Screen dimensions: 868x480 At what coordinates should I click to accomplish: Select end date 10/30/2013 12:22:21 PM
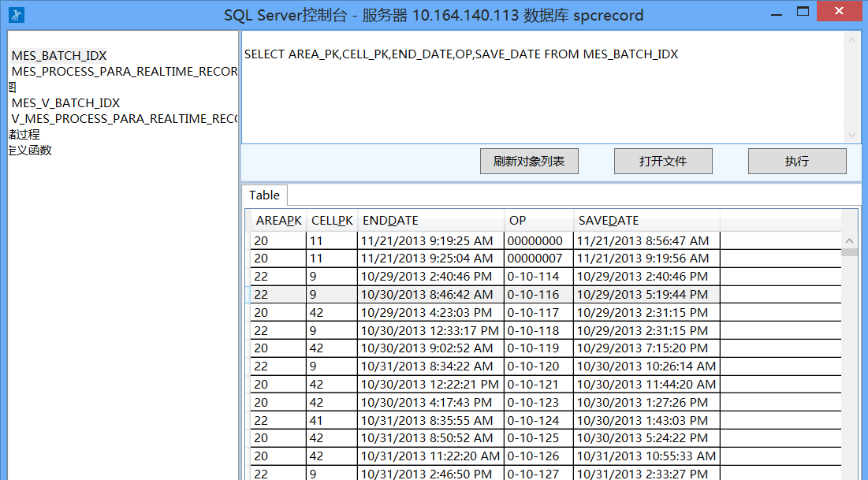[430, 384]
